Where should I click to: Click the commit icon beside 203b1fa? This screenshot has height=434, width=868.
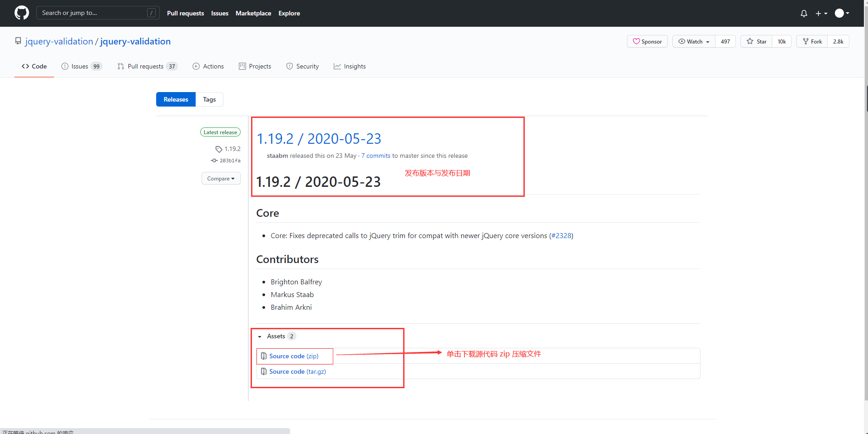(214, 161)
